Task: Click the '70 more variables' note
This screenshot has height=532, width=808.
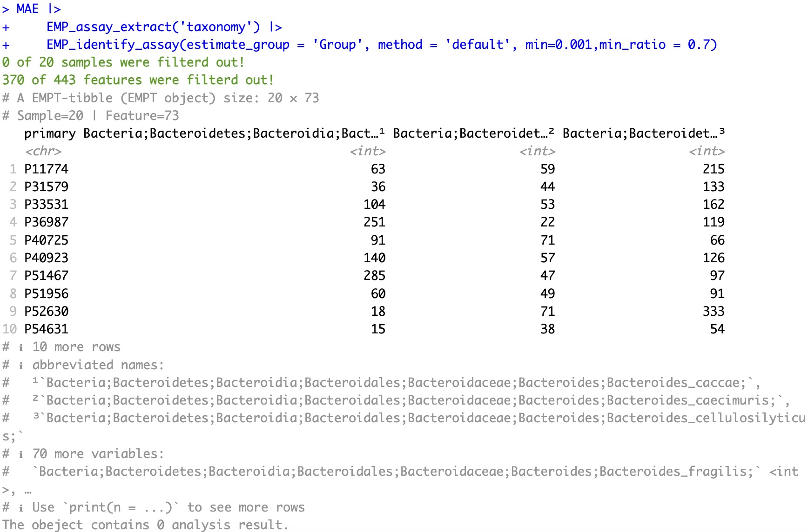Action: 98,454
